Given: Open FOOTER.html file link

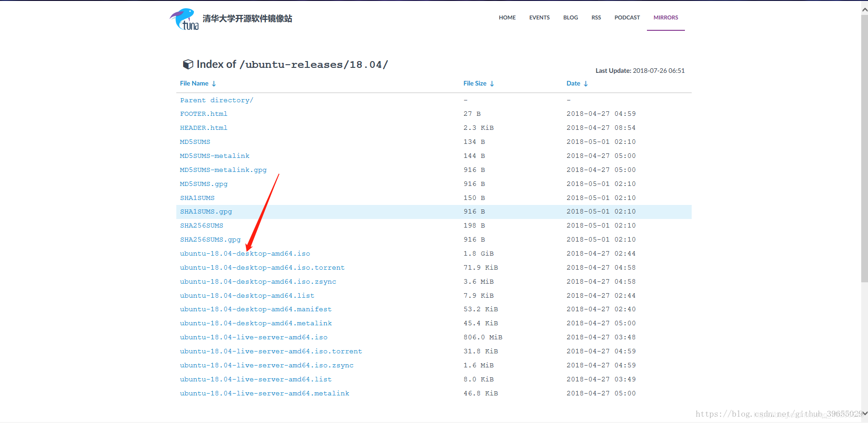Looking at the screenshot, I should coord(203,114).
